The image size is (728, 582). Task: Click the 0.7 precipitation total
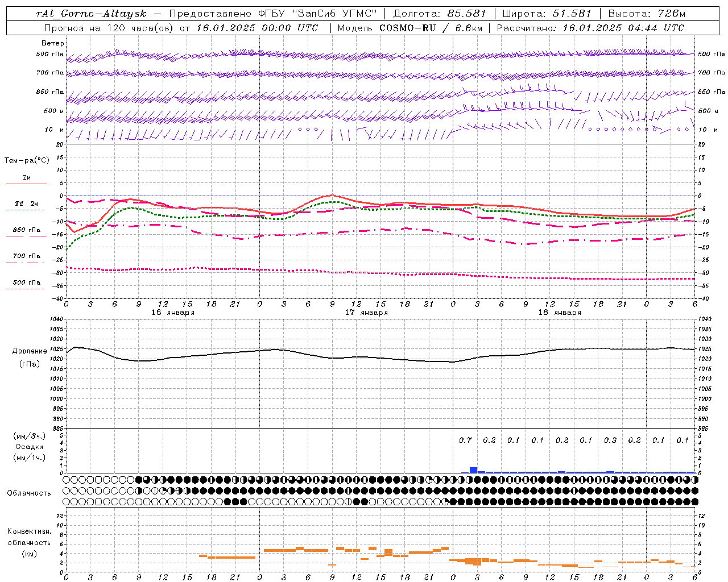(x=465, y=440)
